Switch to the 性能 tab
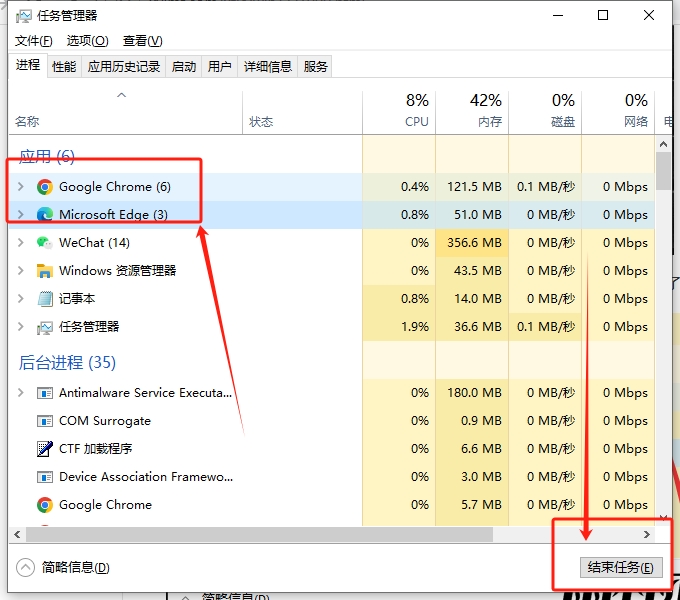The width and height of the screenshot is (680, 600). (64, 67)
